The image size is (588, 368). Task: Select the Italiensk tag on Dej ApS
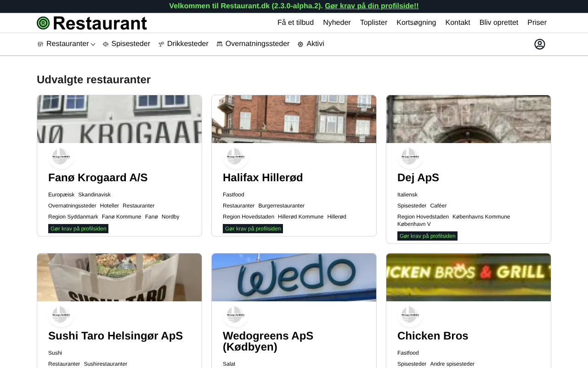tap(407, 195)
